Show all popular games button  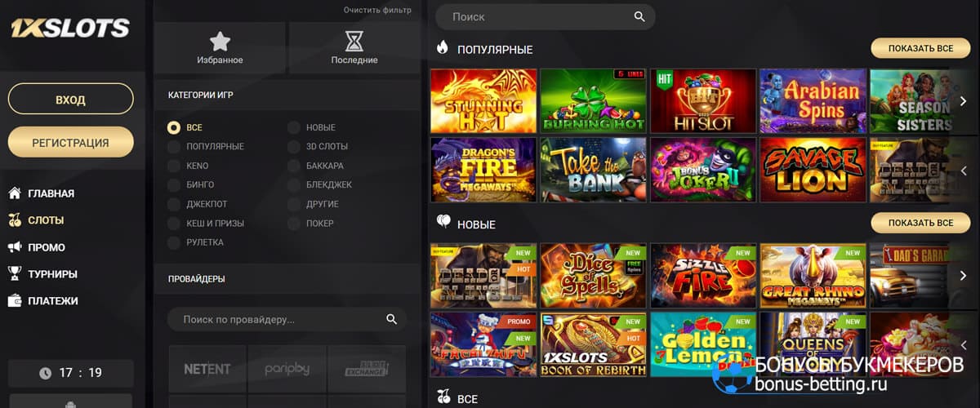tap(920, 48)
